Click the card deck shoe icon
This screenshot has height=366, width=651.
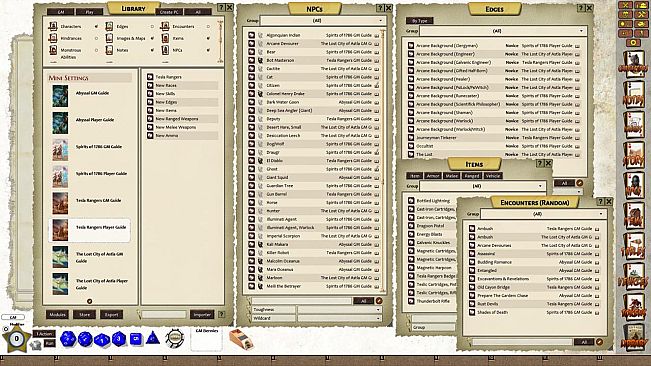241,339
